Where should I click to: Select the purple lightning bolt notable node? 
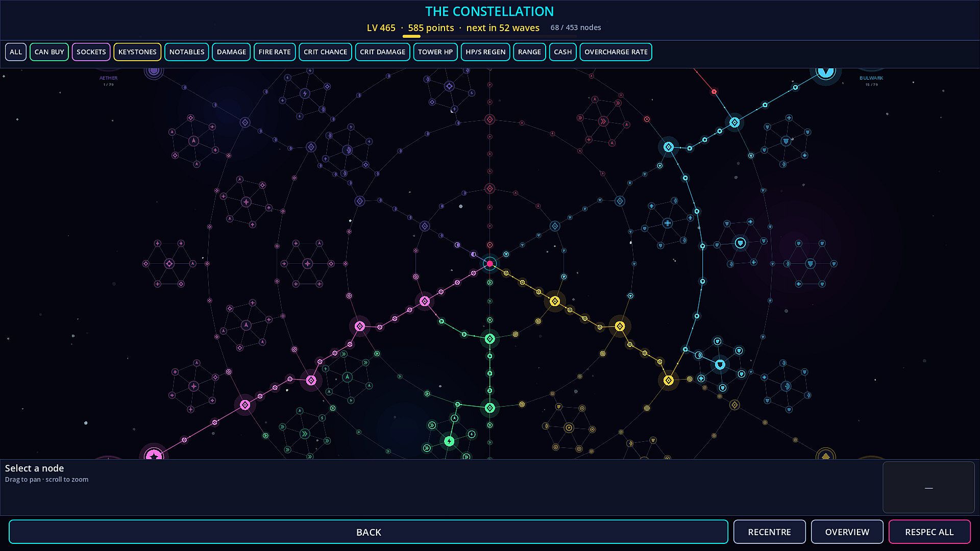point(305,93)
